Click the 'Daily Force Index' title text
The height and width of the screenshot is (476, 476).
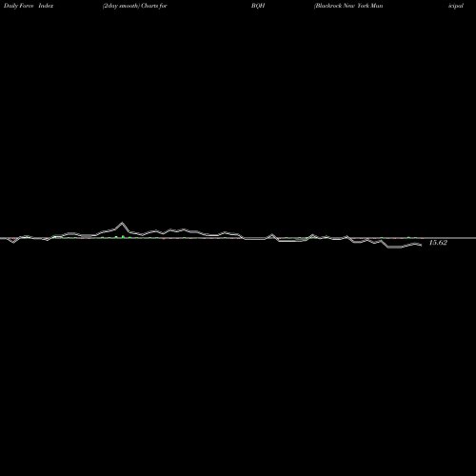coord(29,6)
